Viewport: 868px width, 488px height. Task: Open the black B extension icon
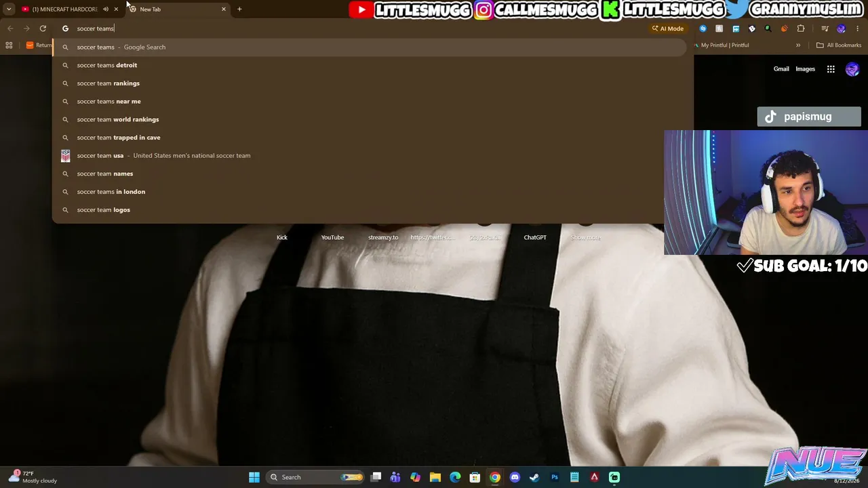[x=751, y=28]
